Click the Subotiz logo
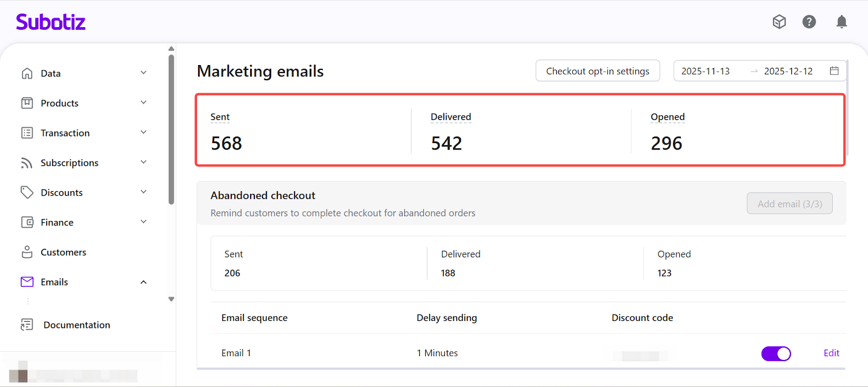Image resolution: width=868 pixels, height=387 pixels. tap(50, 22)
